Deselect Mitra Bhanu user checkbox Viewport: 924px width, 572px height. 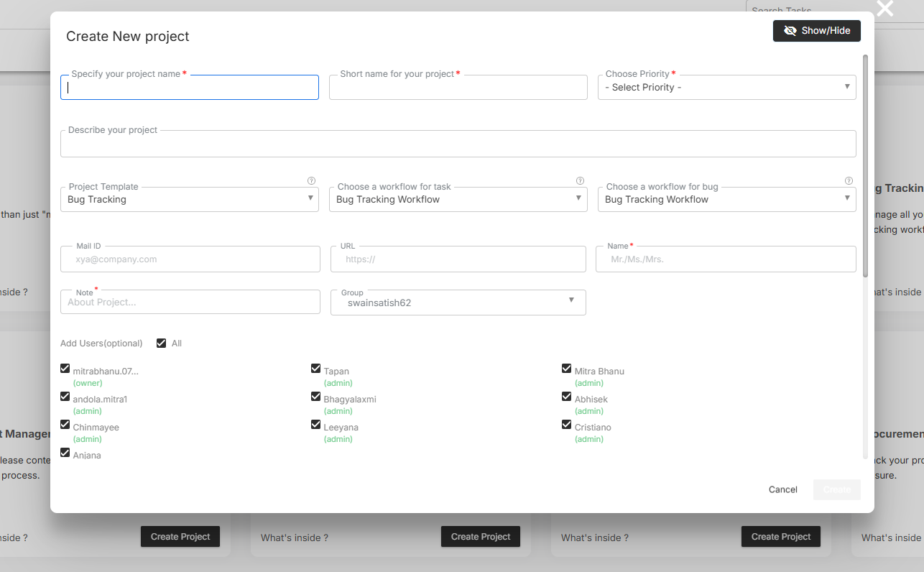(x=566, y=369)
